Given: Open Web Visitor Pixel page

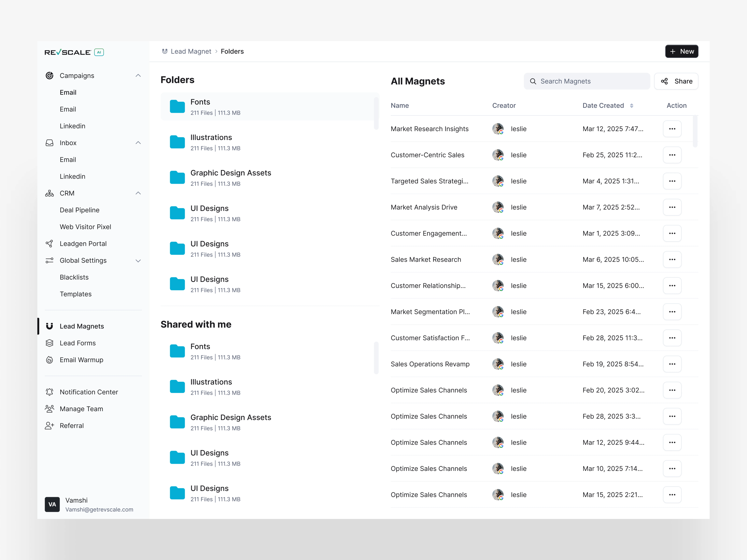Looking at the screenshot, I should pos(85,227).
